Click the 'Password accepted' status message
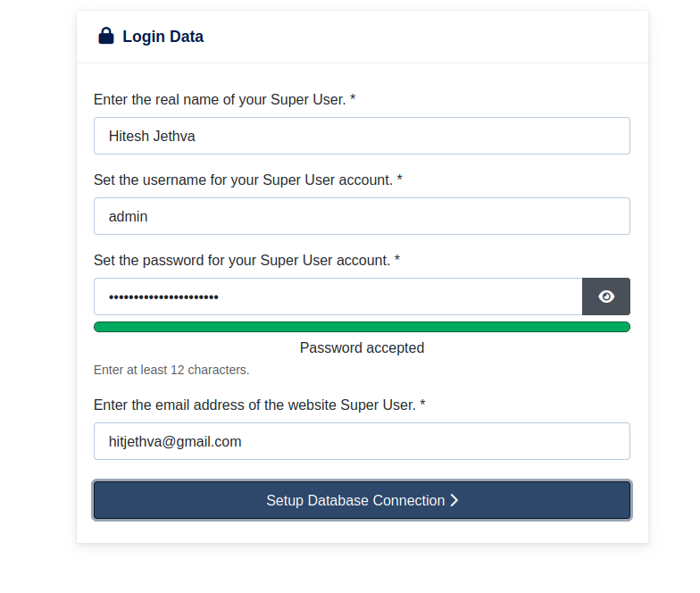Image resolution: width=700 pixels, height=593 pixels. (x=362, y=347)
